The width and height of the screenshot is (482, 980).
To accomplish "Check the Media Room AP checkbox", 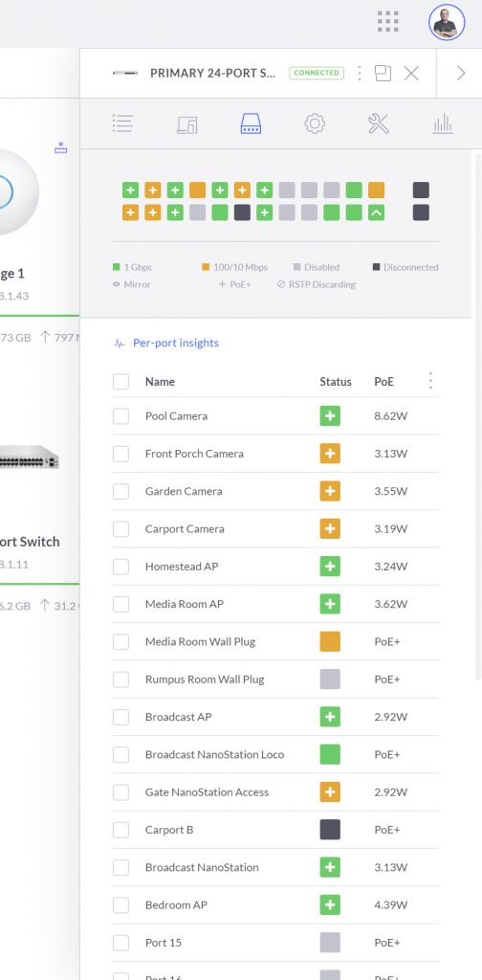I will click(121, 604).
